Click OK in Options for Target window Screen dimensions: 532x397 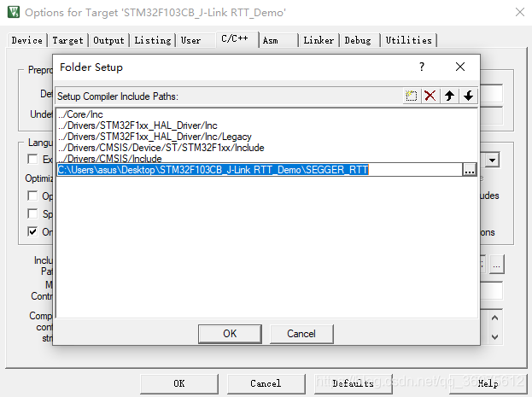pyautogui.click(x=178, y=383)
